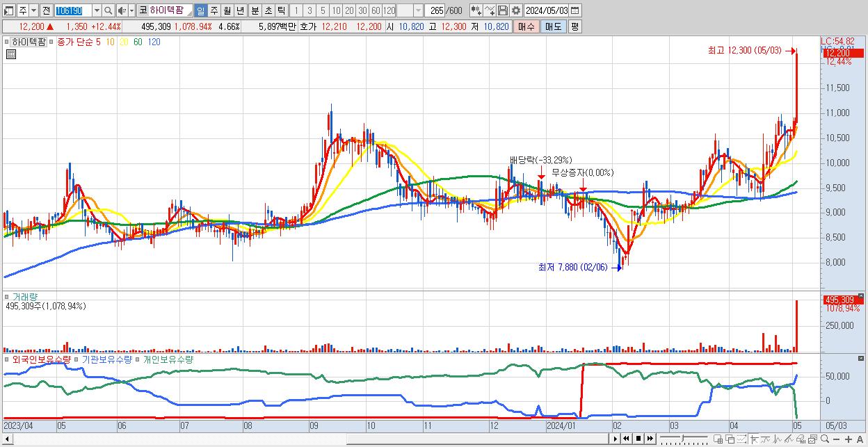
Task: Click the grid table icon below chart title
Action: point(11,54)
